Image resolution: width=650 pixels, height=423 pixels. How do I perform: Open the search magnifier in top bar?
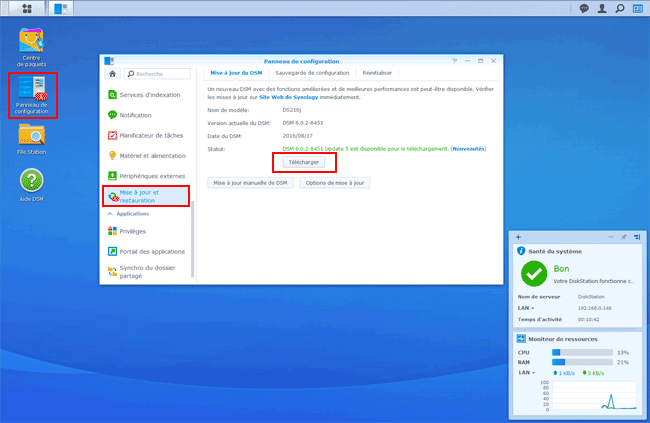click(620, 8)
